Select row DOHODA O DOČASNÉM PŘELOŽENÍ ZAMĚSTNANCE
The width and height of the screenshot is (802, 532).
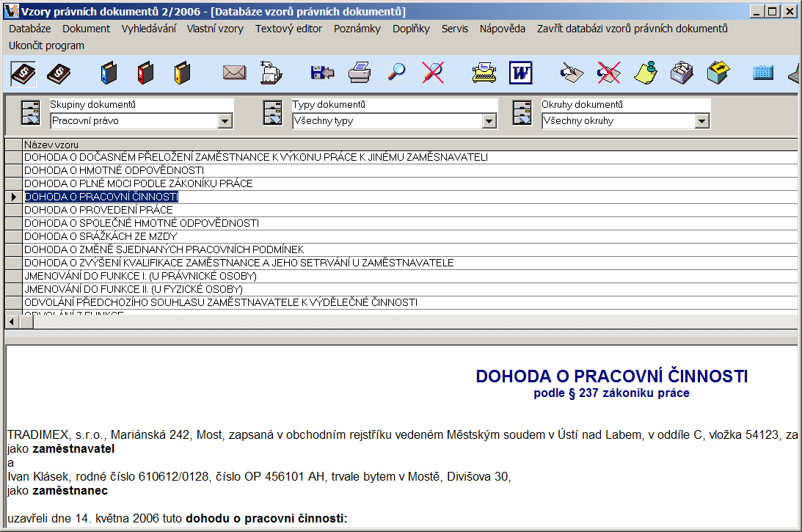[x=409, y=157]
